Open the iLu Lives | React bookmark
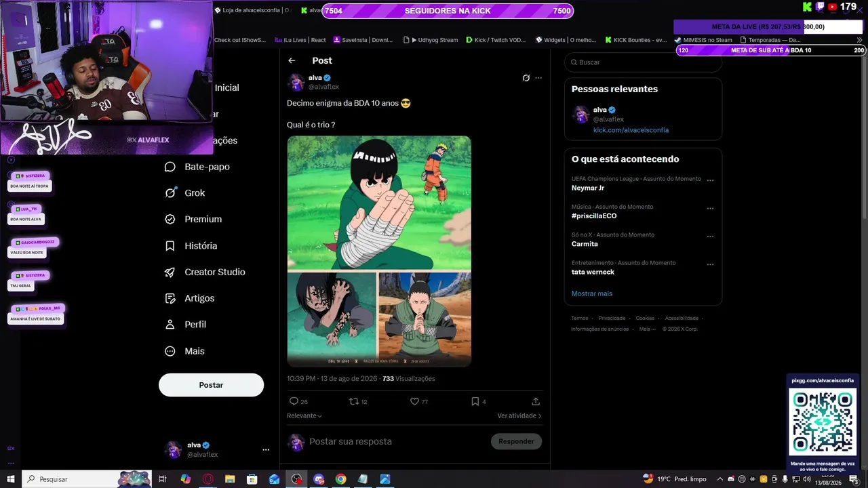 [x=300, y=40]
